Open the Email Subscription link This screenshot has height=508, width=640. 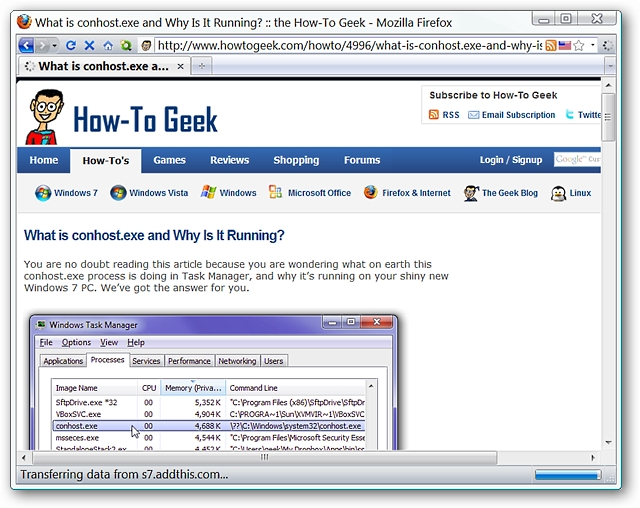511,115
